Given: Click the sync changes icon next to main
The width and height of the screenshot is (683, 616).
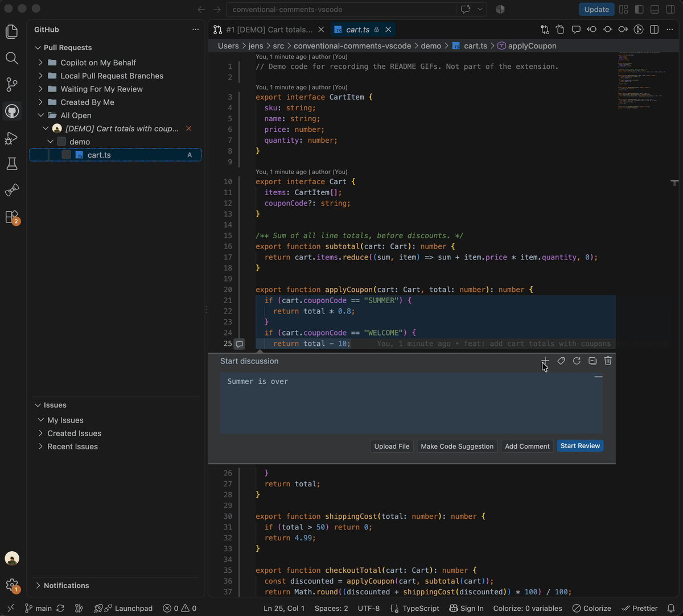Looking at the screenshot, I should [60, 608].
